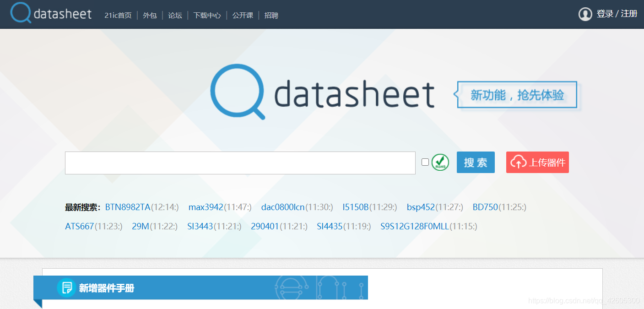The image size is (644, 309).
Task: Open recent search dac0800lcn
Action: [283, 207]
